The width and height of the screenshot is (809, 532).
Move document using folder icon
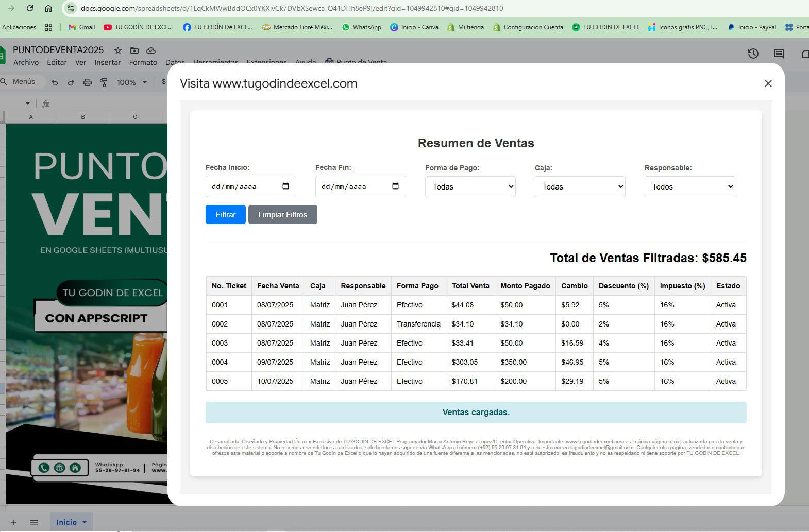pos(134,50)
